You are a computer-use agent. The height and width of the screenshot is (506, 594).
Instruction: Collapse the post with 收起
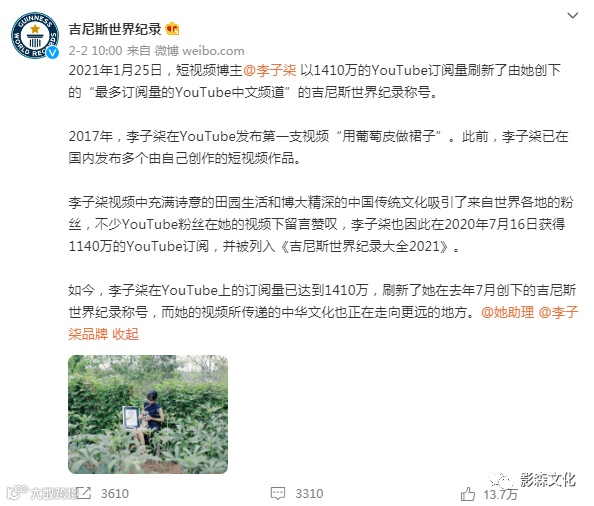click(125, 334)
